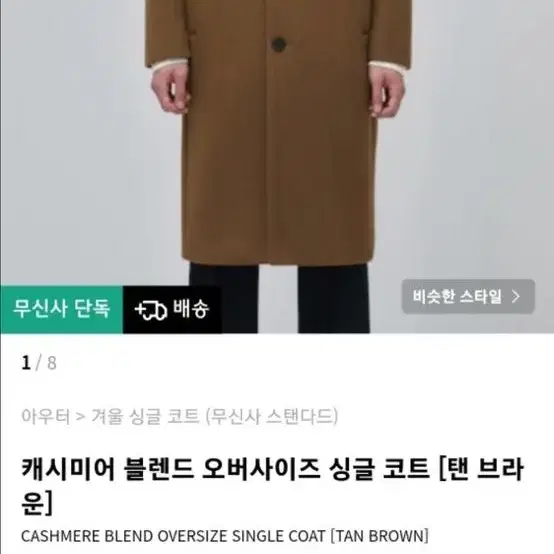Click the chevron arrow beside 비슷한 스타일
This screenshot has width=554, height=554.
(516, 297)
